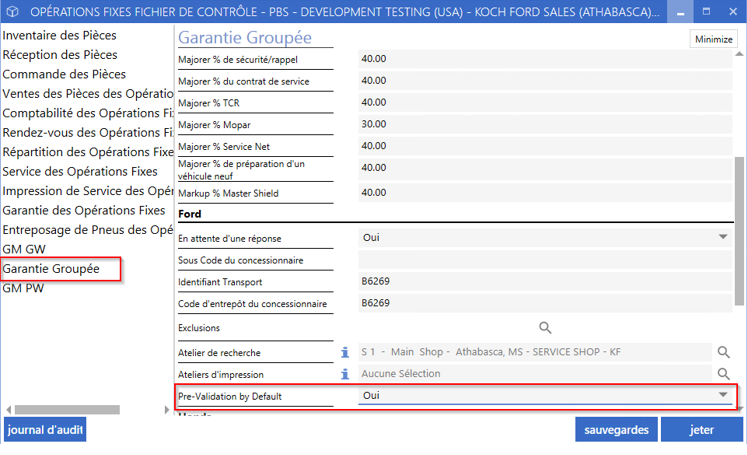The height and width of the screenshot is (455, 747).
Task: Click the main panel vertical scrollbar thumb
Action: pyautogui.click(x=739, y=231)
